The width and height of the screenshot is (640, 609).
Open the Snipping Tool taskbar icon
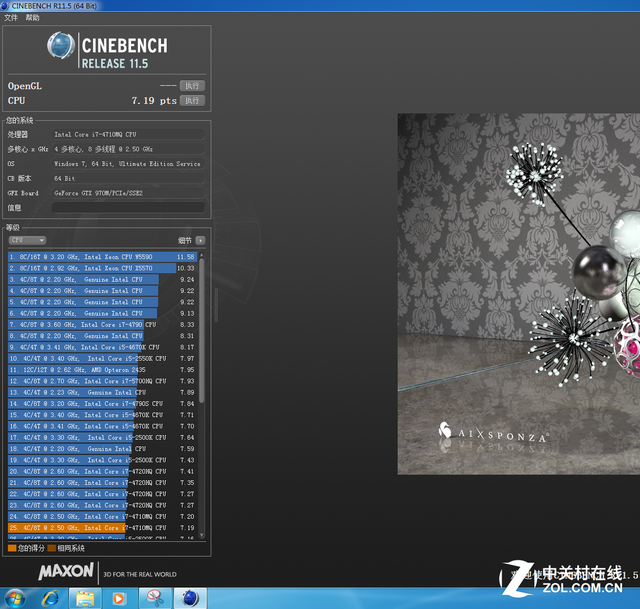[x=155, y=597]
